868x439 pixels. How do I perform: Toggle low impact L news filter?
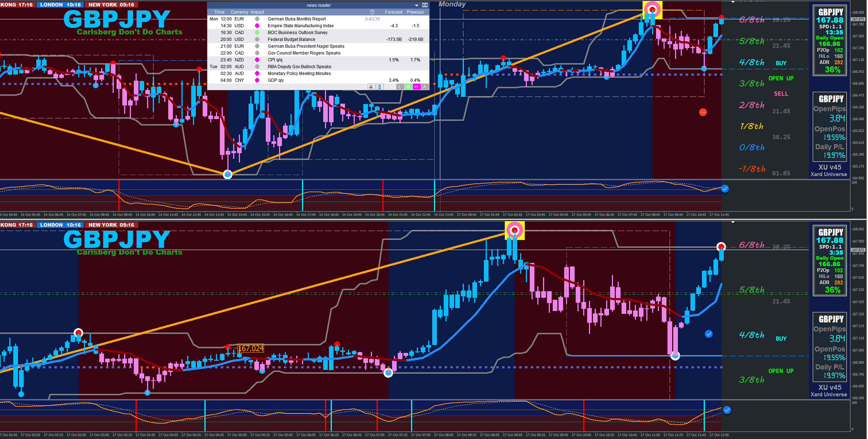tap(400, 87)
